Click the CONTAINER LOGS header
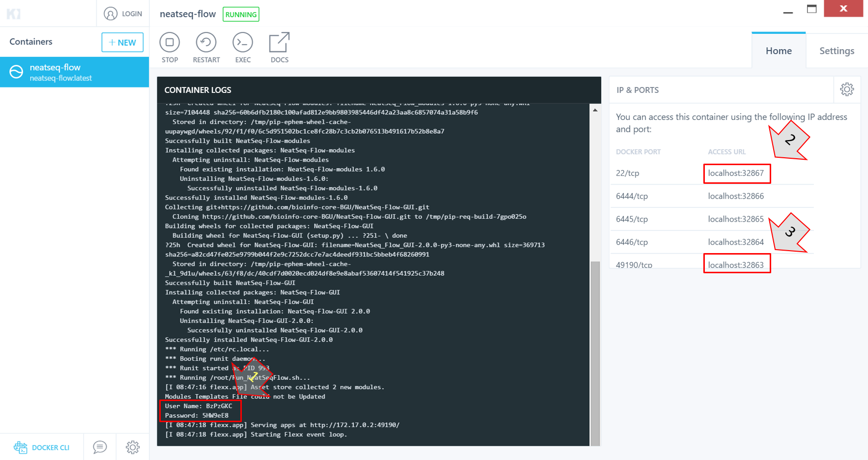 click(x=198, y=90)
